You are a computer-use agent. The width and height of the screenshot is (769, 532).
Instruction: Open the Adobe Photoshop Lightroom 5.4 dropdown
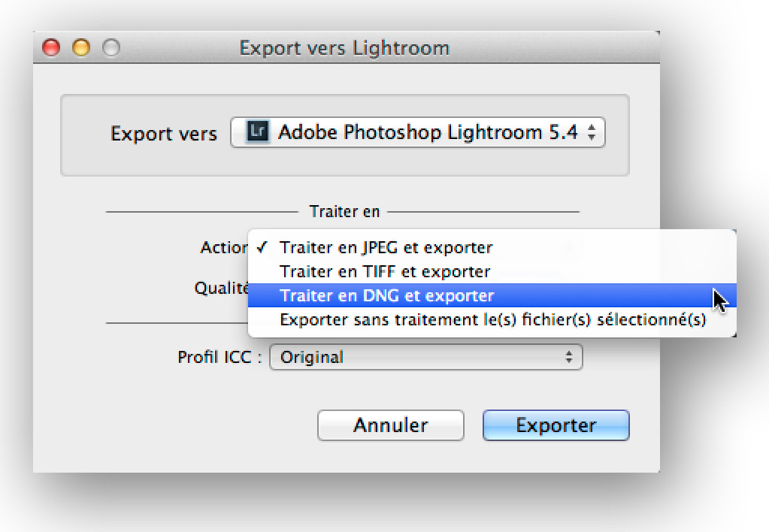pos(418,132)
